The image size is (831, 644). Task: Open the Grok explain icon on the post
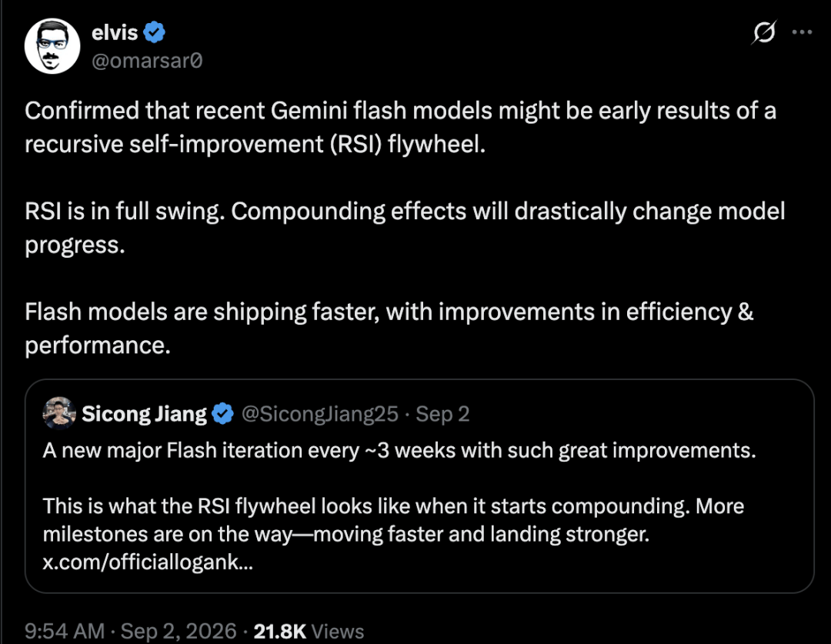point(764,33)
